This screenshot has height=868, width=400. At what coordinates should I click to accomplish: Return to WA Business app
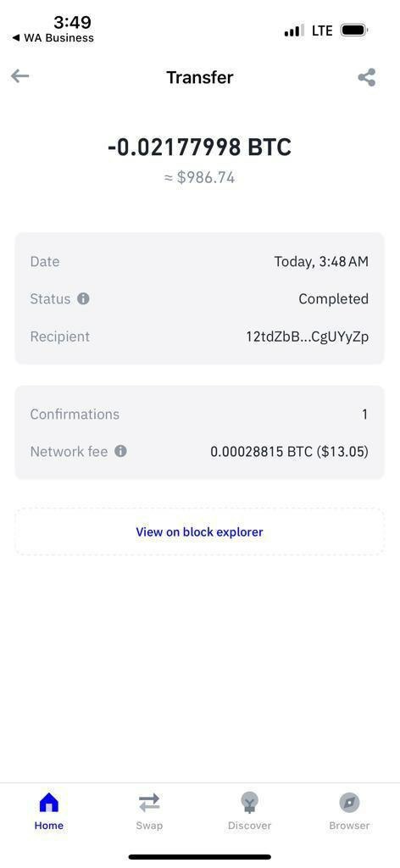coord(53,38)
